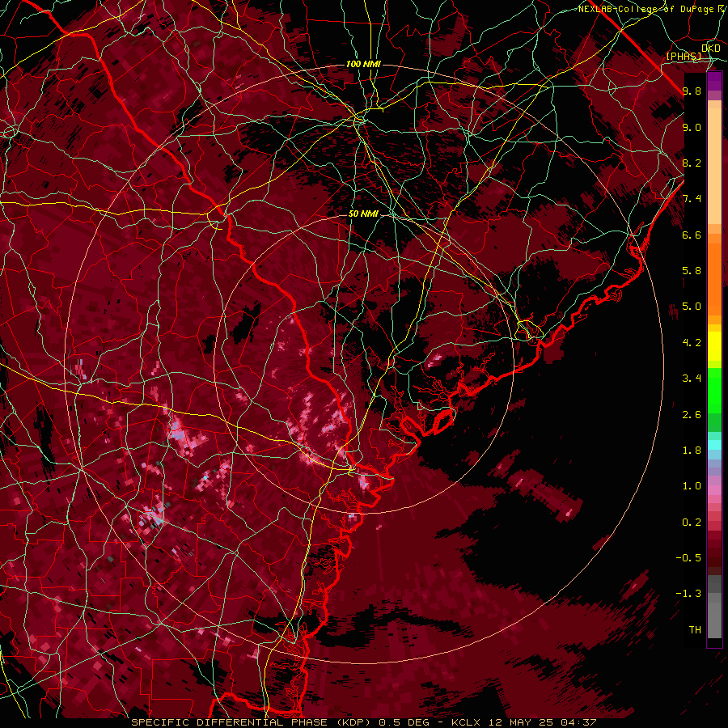Click the 9.8 value on the color scale
This screenshot has height=728, width=728.
(x=692, y=91)
